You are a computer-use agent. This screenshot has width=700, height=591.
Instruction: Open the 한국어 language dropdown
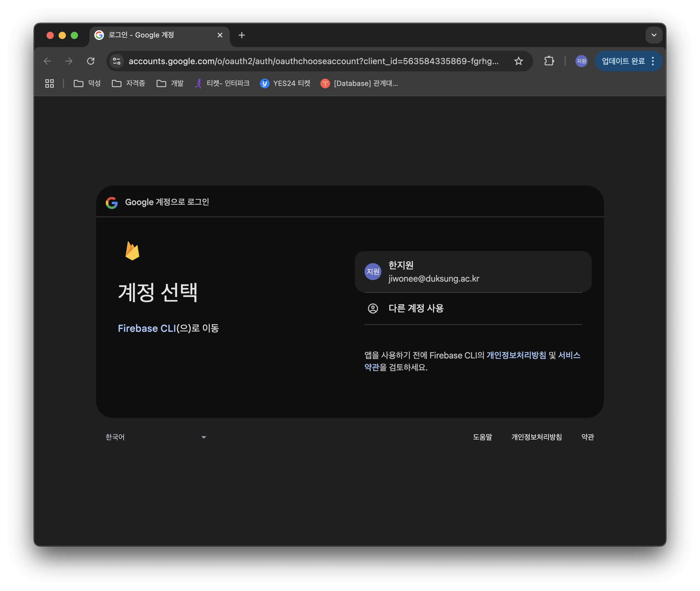pos(156,437)
